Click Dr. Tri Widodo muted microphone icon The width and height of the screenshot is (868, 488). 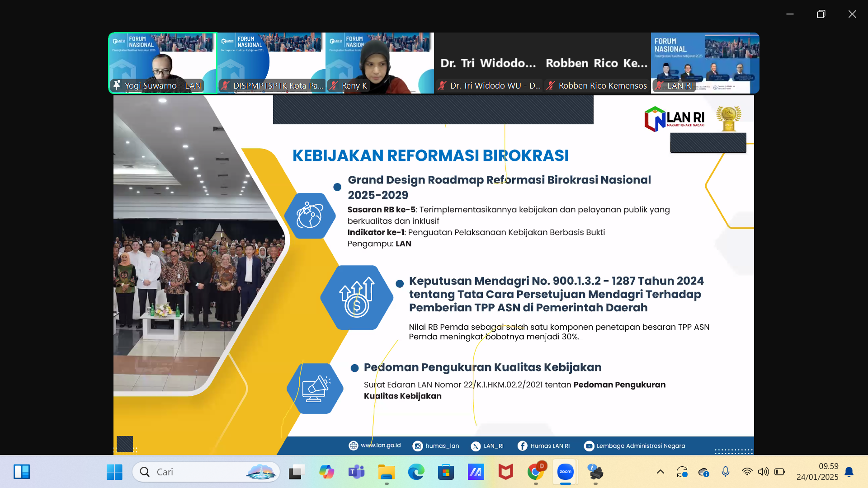pos(442,85)
